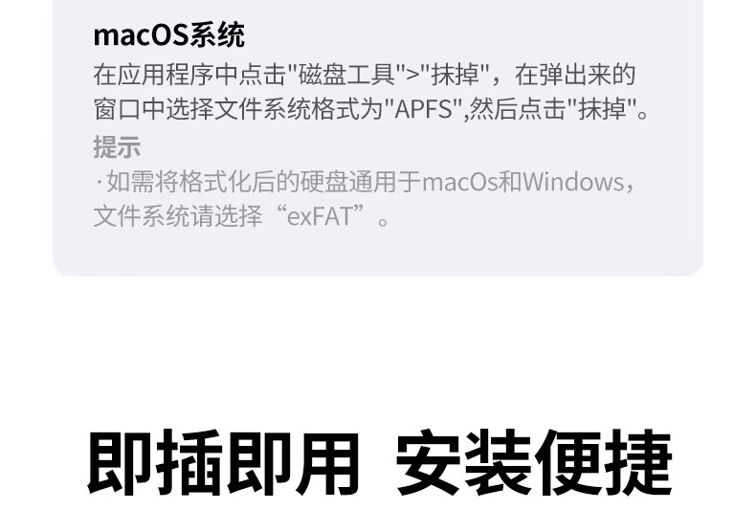
Task: Select the APFS format name
Action: (x=424, y=109)
